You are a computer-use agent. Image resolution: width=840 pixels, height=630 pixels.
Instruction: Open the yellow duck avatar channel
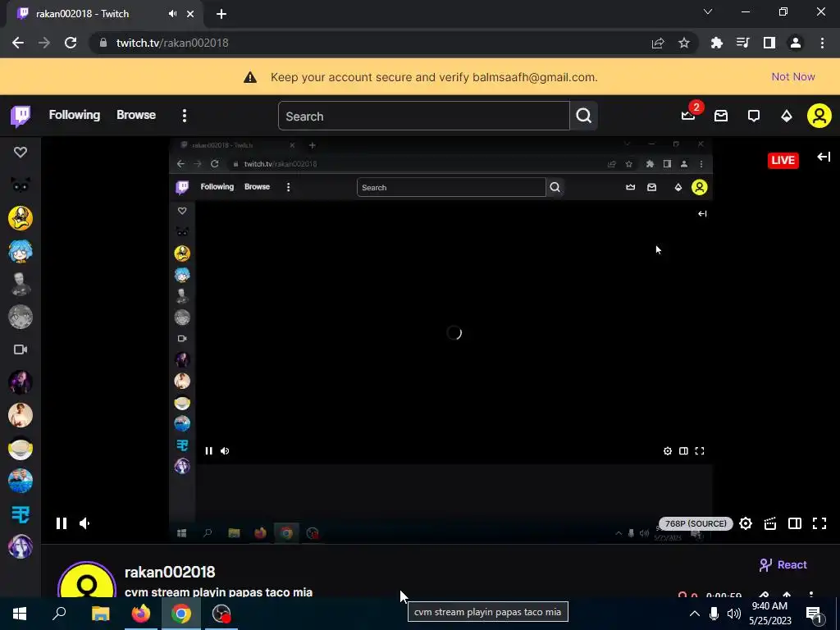[21, 218]
